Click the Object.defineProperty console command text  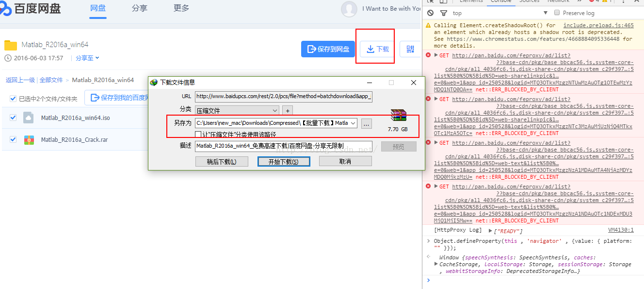coord(532,244)
